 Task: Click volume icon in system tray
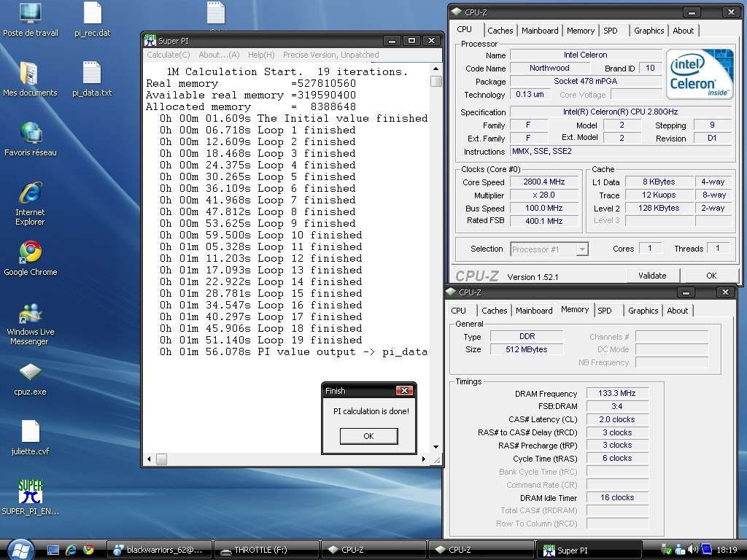[x=693, y=550]
